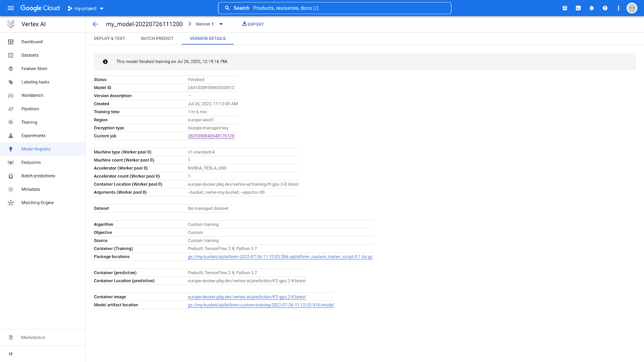
Task: Click the Google Cloud logo
Action: point(40,8)
